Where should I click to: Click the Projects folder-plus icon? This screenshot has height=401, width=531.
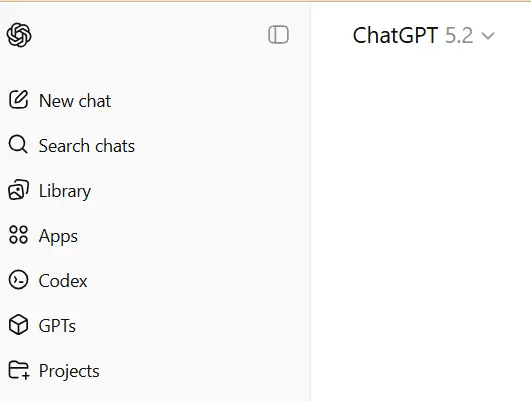(x=19, y=370)
